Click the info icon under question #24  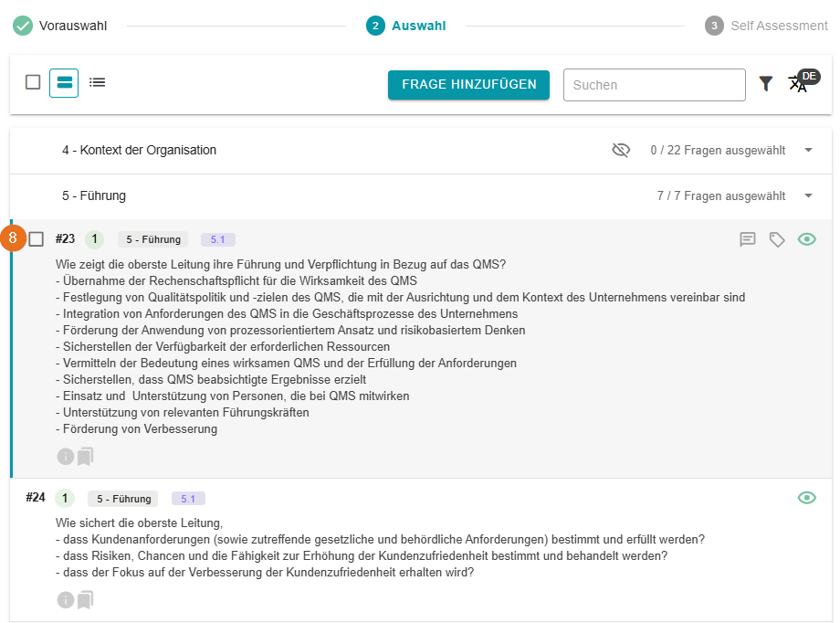click(65, 600)
